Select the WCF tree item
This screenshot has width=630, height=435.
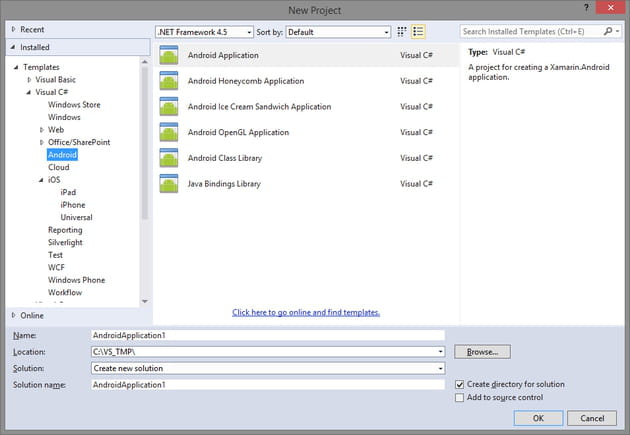pos(56,268)
